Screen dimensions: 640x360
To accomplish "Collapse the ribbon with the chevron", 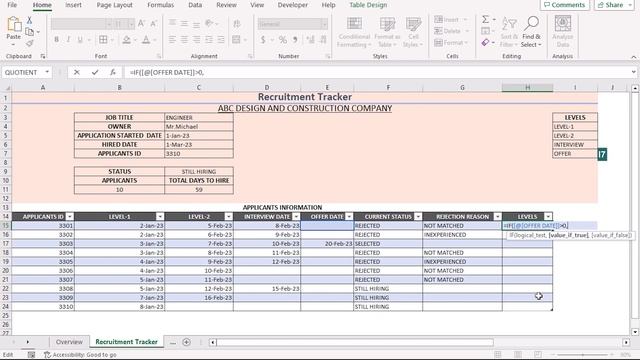I will 633,57.
